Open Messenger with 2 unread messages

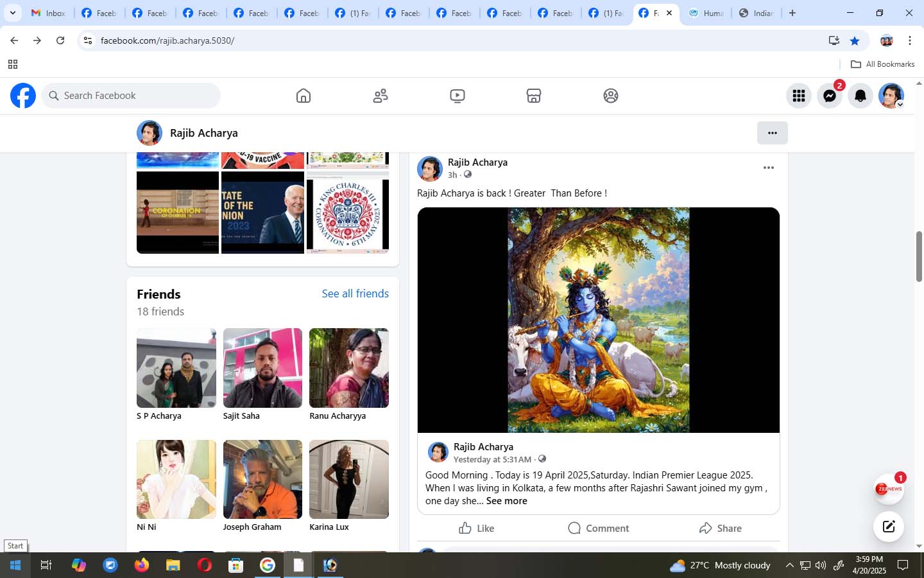point(830,96)
